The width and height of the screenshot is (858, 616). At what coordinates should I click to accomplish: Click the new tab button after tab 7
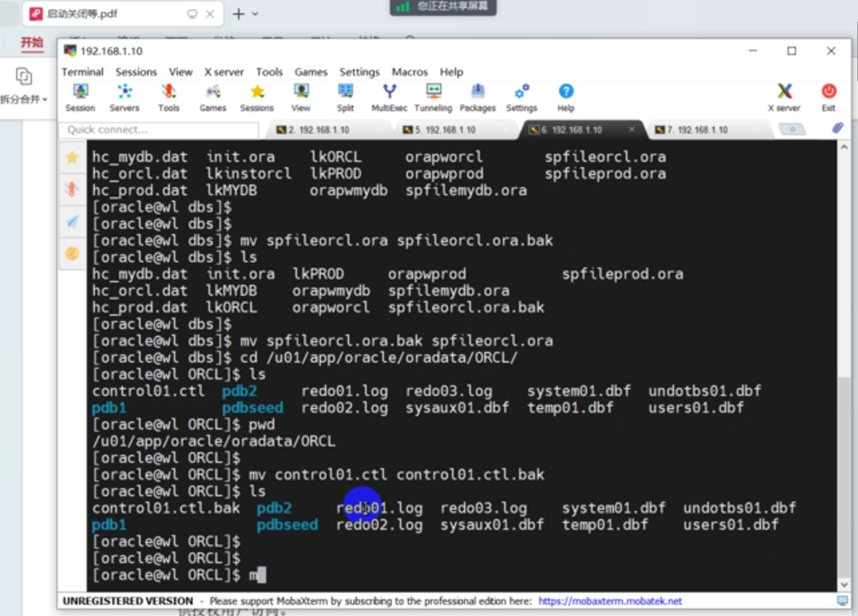tap(792, 129)
